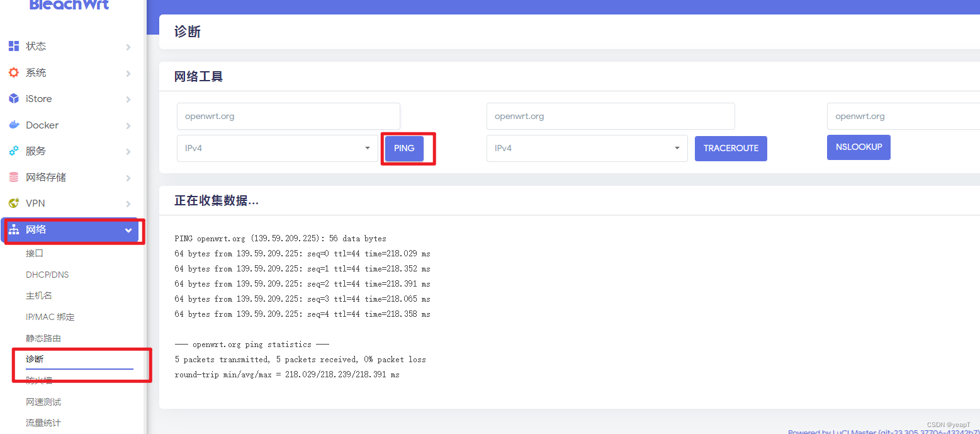Select the 网速测试 submenu item
The width and height of the screenshot is (980, 434).
click(x=43, y=402)
